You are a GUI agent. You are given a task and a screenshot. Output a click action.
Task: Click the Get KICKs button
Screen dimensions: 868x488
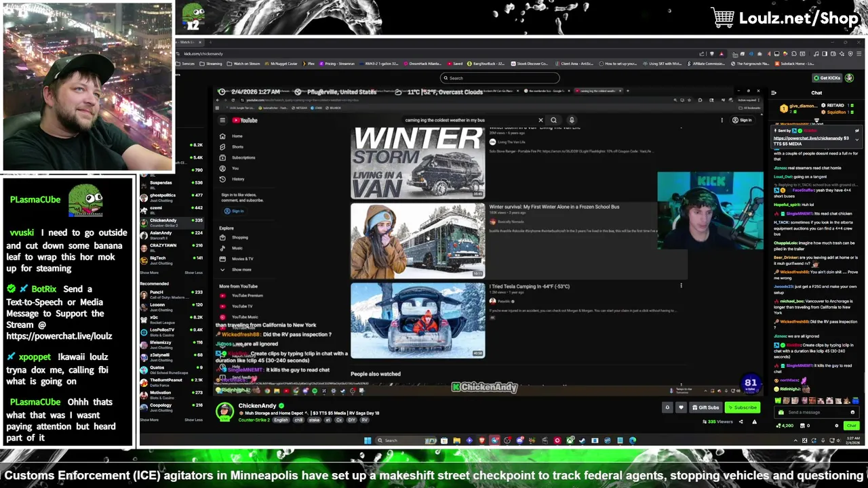(x=827, y=78)
